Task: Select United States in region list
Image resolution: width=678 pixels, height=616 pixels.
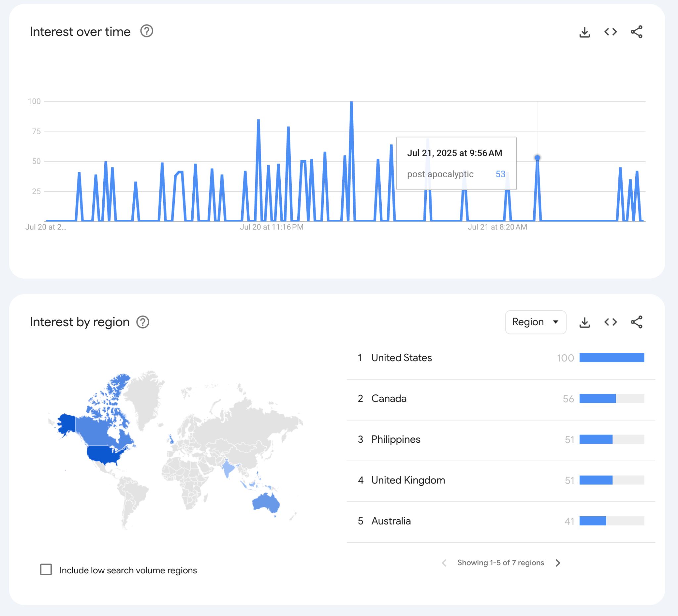Action: click(401, 358)
